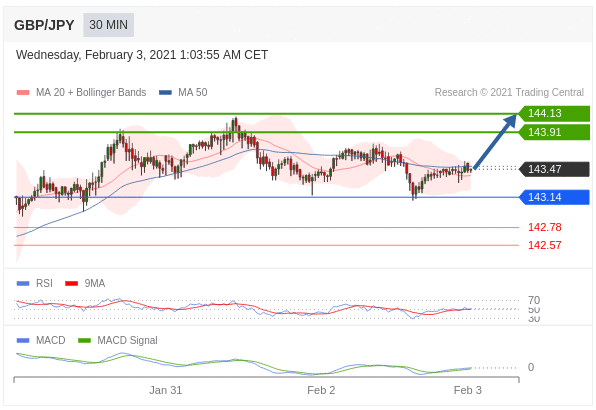This screenshot has width=596, height=410.
Task: Click the red 142.78 support label
Action: pyautogui.click(x=544, y=227)
